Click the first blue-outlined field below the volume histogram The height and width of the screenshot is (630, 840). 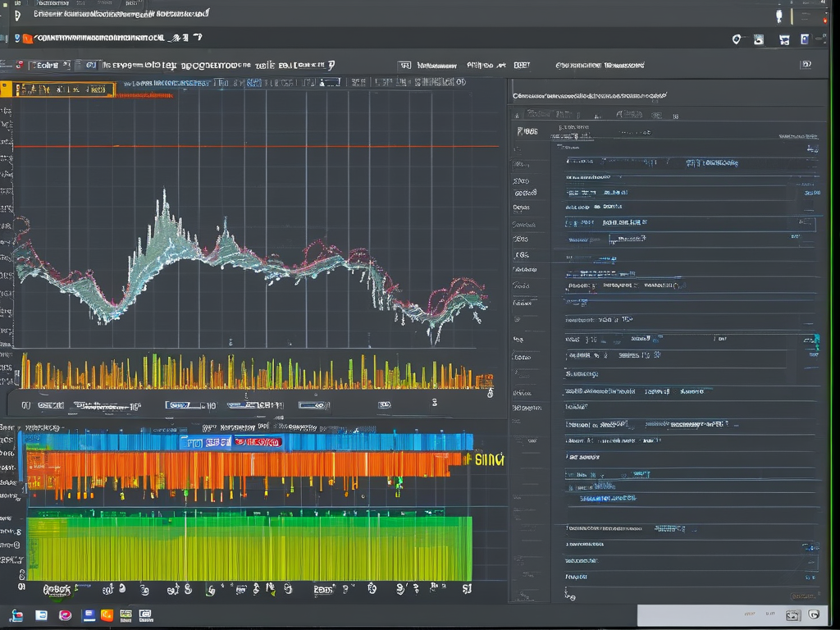185,405
